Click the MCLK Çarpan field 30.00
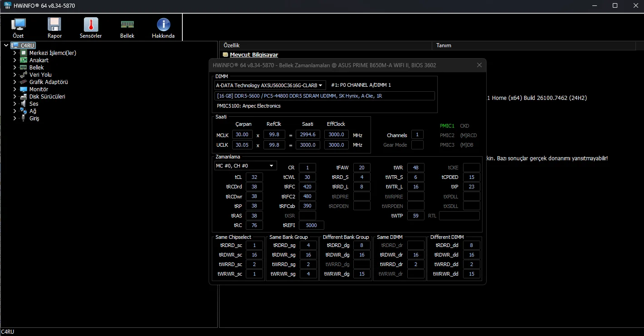The width and height of the screenshot is (644, 336). click(x=243, y=135)
